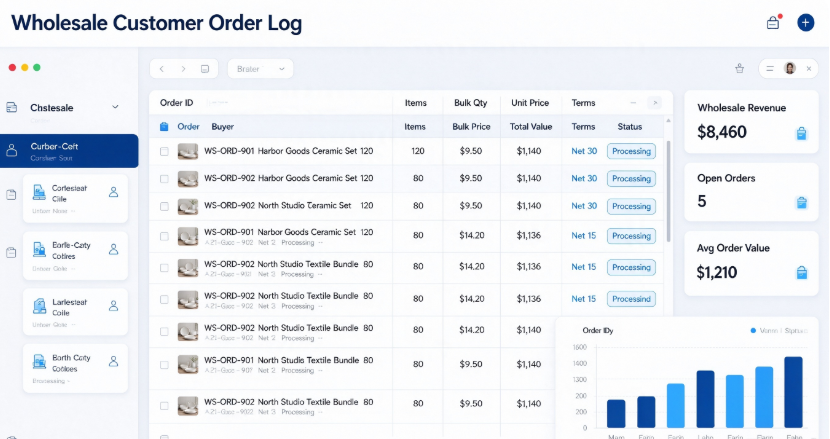Open the Larlesteat Coile sidebar card

point(75,312)
